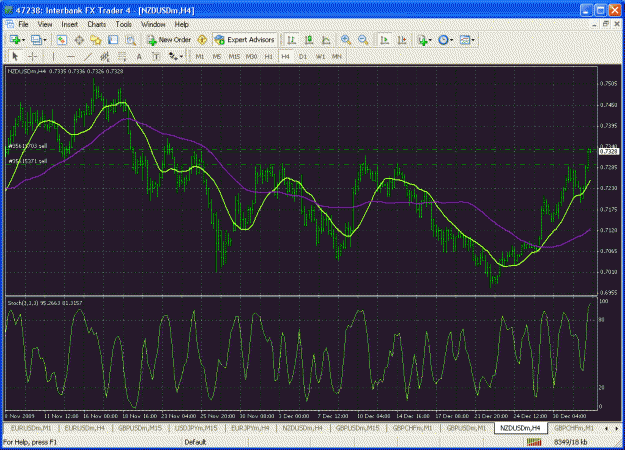The width and height of the screenshot is (625, 450).
Task: Open the Insert menu
Action: (70, 24)
